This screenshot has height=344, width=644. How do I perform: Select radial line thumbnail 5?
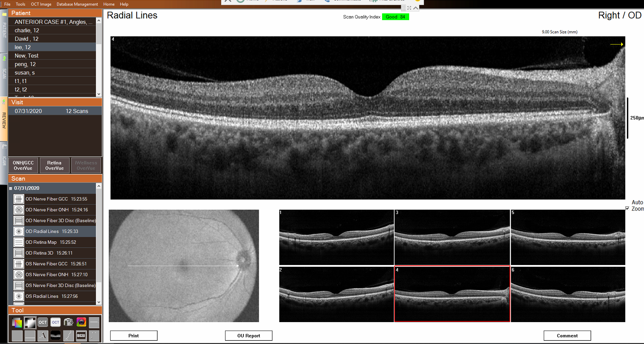click(568, 237)
